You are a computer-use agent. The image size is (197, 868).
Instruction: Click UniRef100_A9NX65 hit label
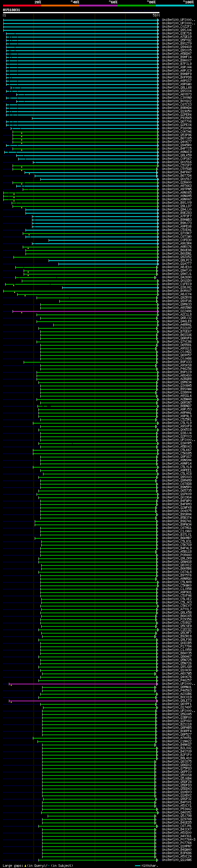(x=177, y=193)
